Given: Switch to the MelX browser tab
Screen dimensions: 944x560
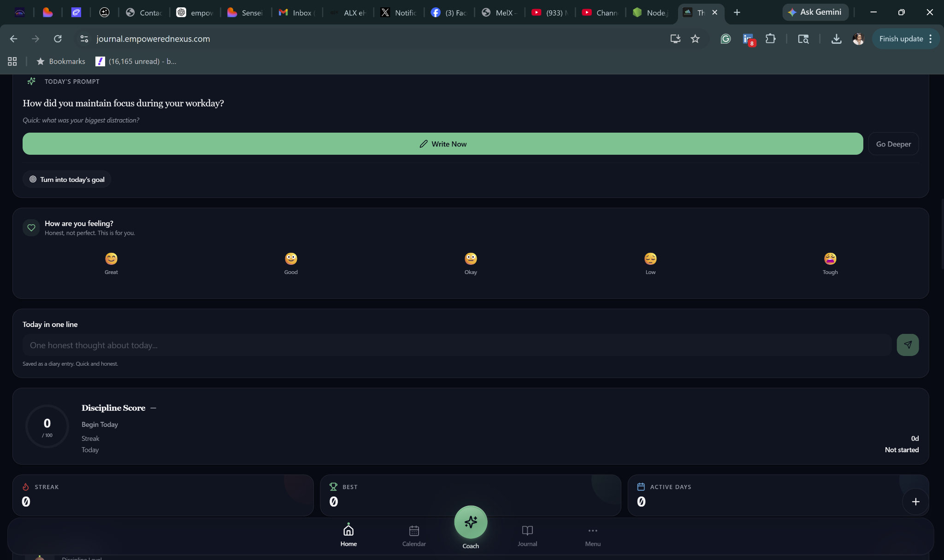Looking at the screenshot, I should pos(499,12).
